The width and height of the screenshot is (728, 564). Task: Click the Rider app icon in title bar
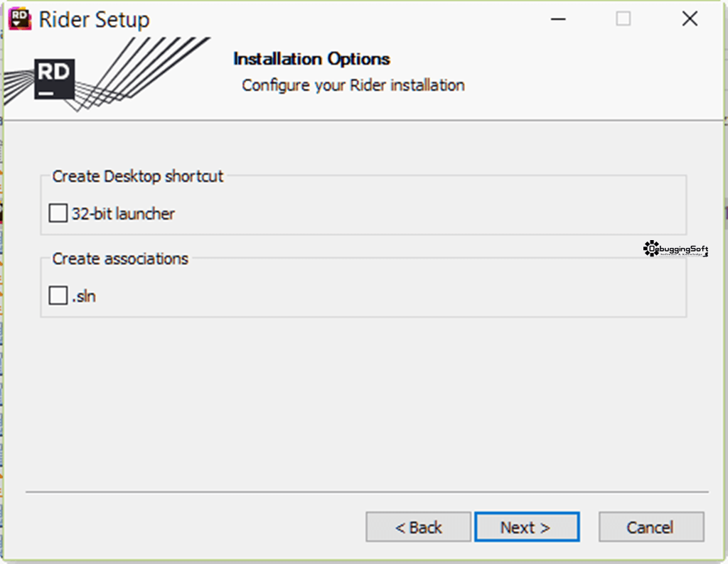pyautogui.click(x=20, y=19)
